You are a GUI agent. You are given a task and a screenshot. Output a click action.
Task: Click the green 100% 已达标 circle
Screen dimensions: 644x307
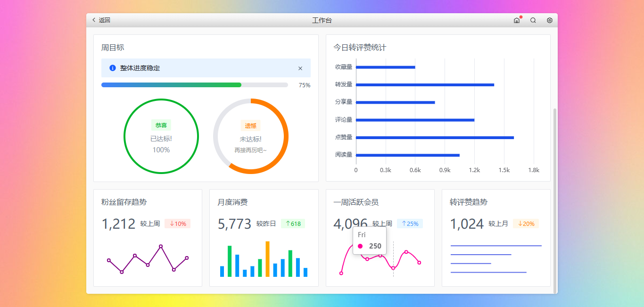pyautogui.click(x=161, y=136)
